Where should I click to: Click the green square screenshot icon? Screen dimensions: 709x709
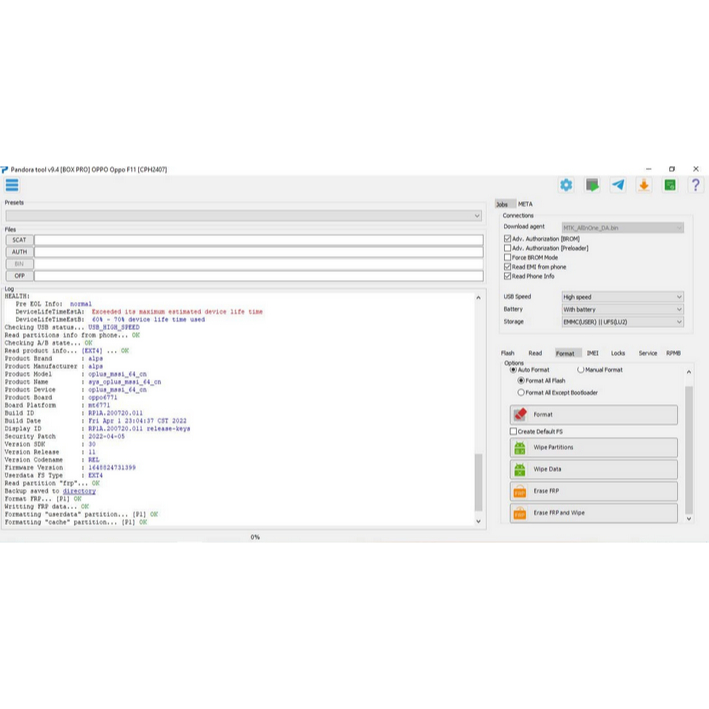point(670,185)
